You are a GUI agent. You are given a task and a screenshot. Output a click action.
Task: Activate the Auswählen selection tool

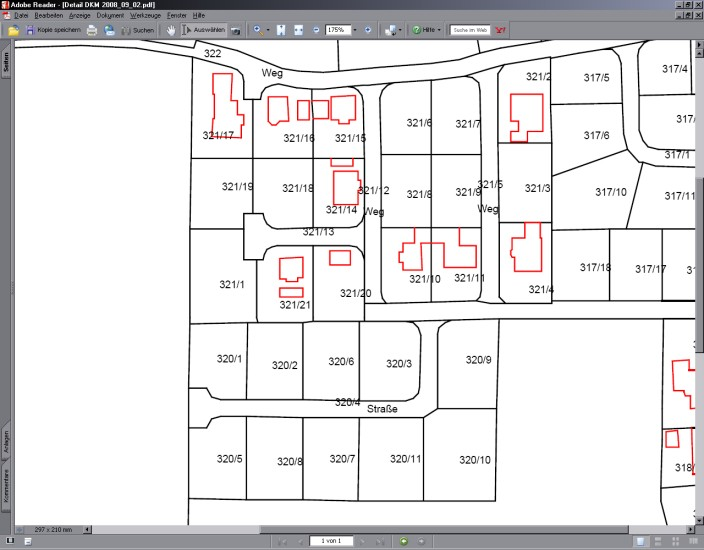click(205, 31)
